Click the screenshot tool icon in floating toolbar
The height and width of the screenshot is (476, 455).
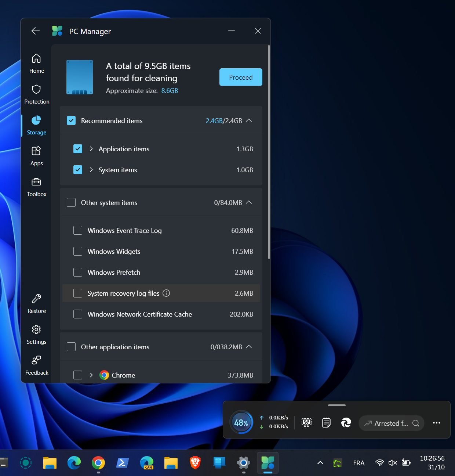(x=306, y=423)
